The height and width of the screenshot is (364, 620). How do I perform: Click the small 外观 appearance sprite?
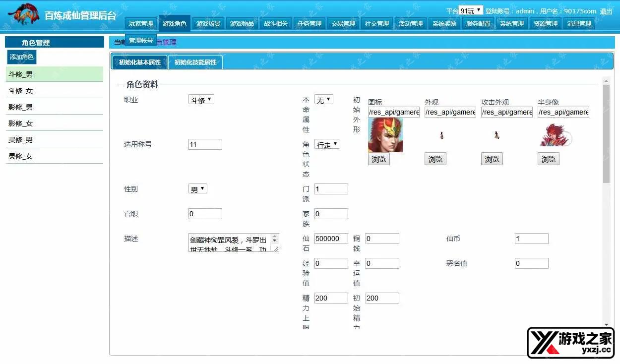[442, 135]
